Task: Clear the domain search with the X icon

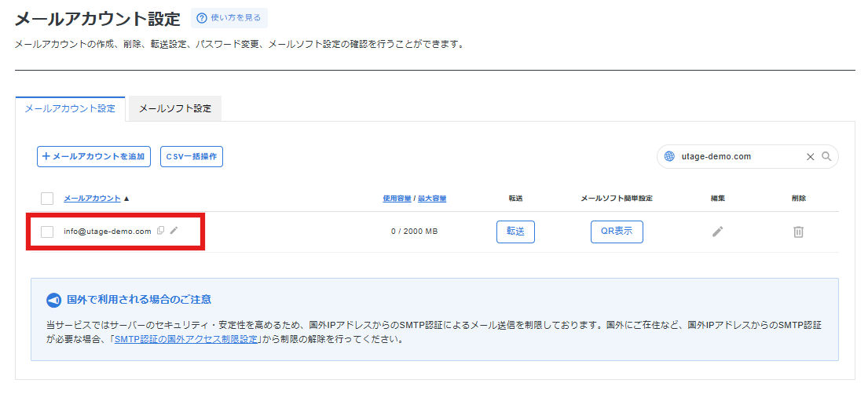Action: tap(810, 157)
